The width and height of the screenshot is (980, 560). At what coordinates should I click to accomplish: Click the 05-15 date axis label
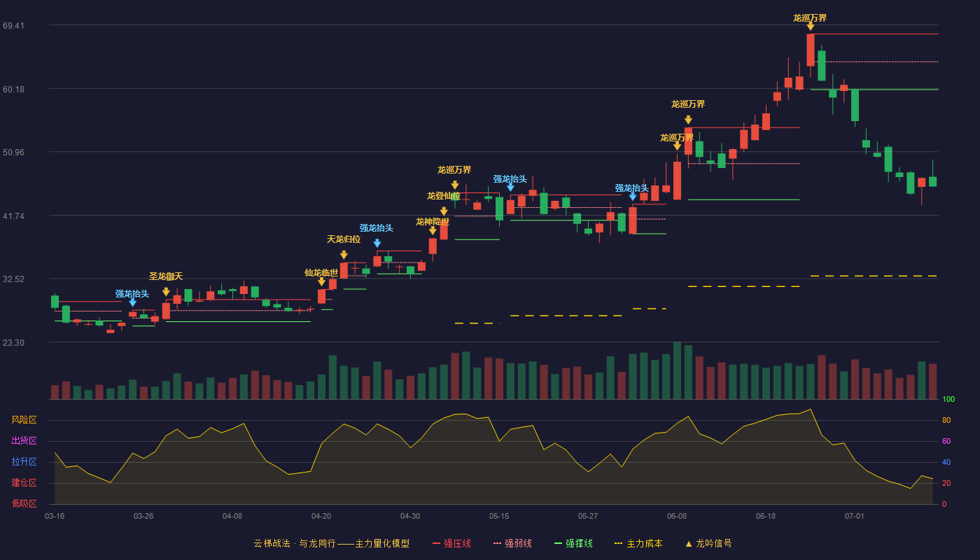point(499,516)
